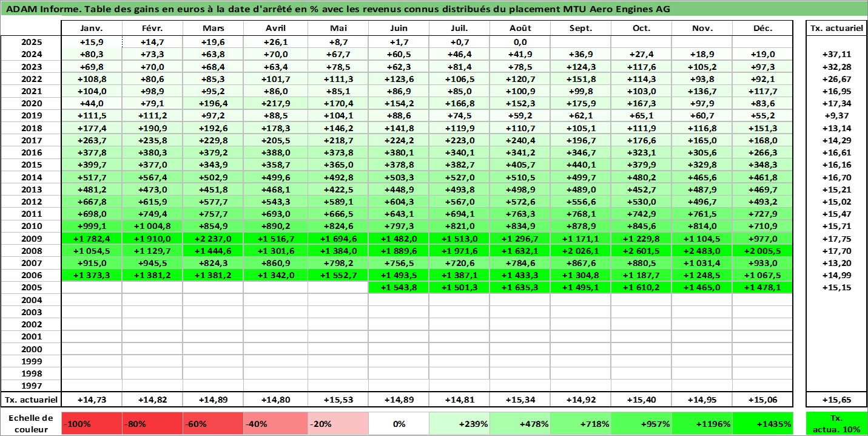Click the +26,1 cell for Avril 2025

click(275, 43)
